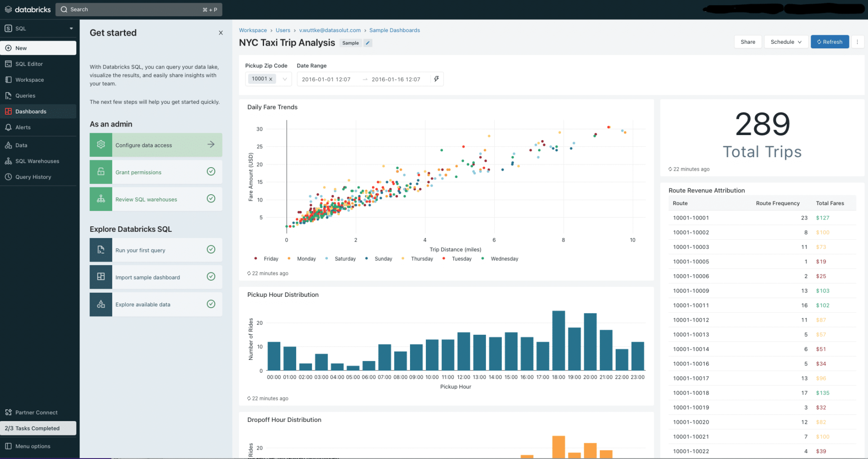This screenshot has height=459, width=868.
Task: Click the Databricks logo at top left
Action: tap(28, 9)
